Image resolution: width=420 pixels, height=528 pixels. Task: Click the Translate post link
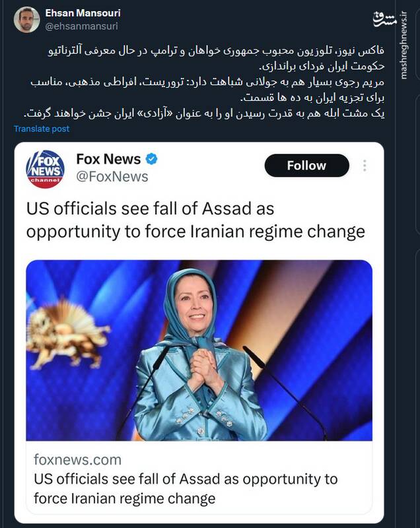click(x=42, y=129)
